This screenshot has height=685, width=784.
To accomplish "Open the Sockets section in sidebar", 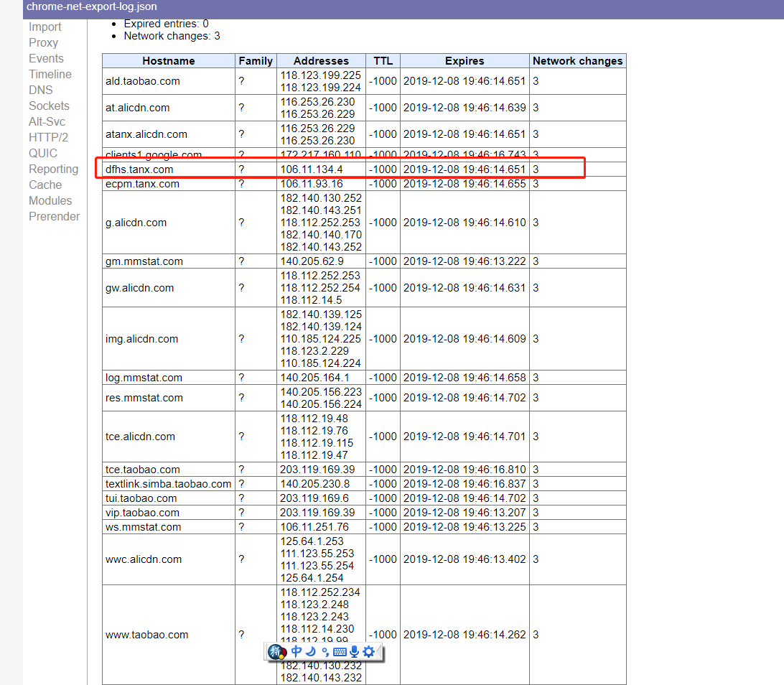I will click(x=49, y=106).
